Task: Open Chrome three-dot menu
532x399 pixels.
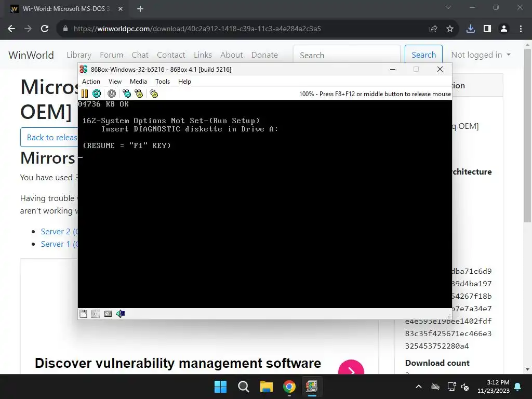Action: point(521,29)
